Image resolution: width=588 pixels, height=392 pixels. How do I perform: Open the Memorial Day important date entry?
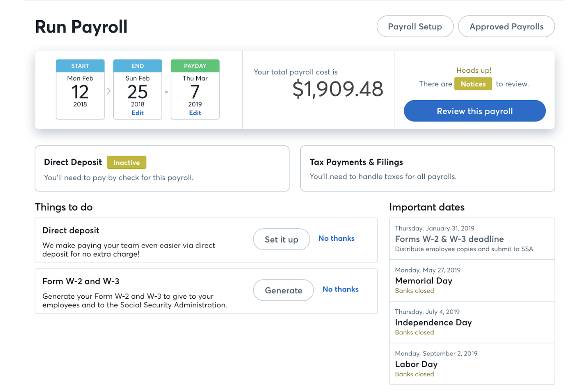click(471, 280)
